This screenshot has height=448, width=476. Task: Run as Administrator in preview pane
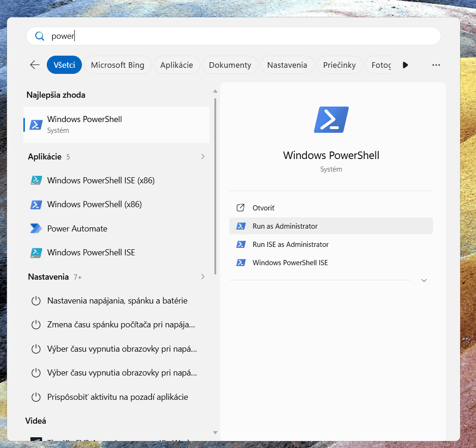[331, 226]
